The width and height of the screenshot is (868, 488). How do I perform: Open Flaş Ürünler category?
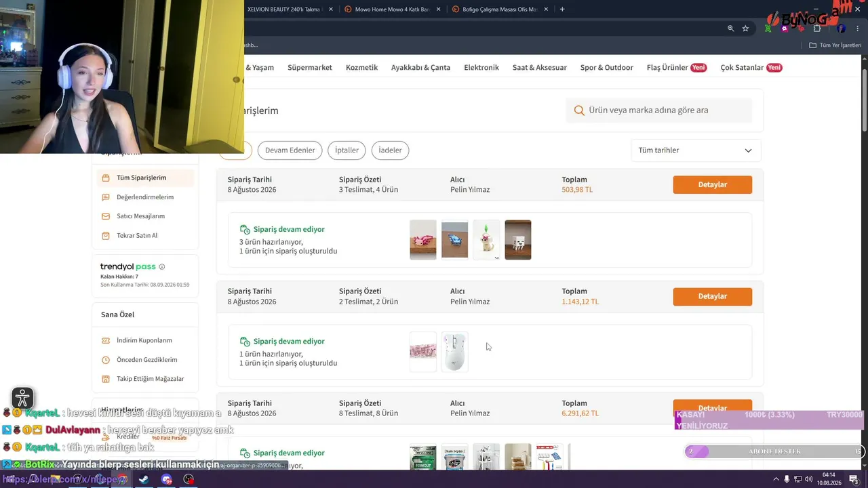[x=677, y=68]
